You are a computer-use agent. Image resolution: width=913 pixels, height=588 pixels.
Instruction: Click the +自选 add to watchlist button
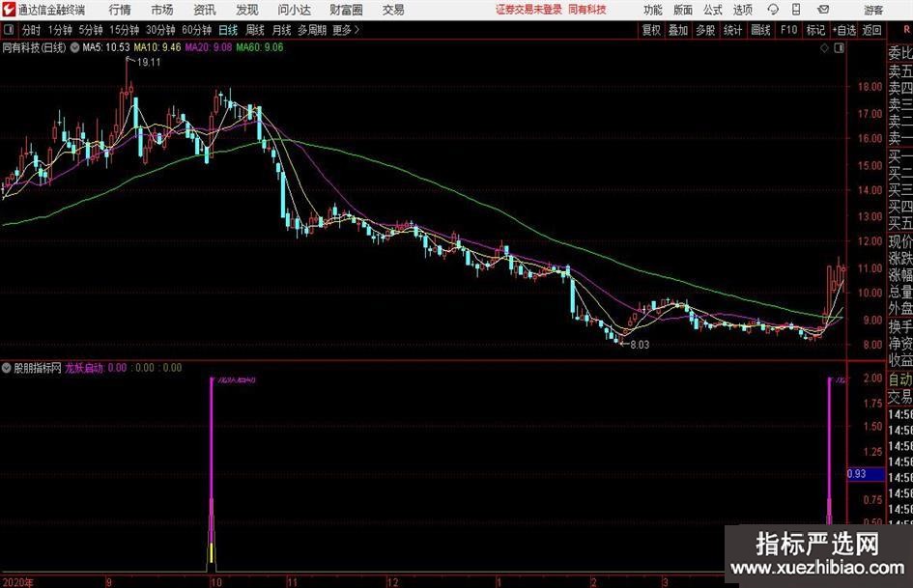tap(844, 30)
